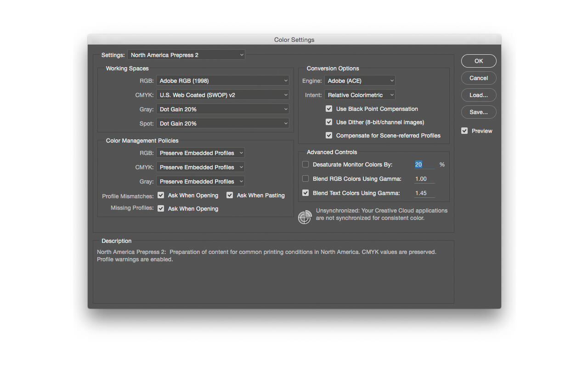Screen dimensions: 588x368
Task: Click the Creative Cloud color sync status icon
Action: point(305,217)
